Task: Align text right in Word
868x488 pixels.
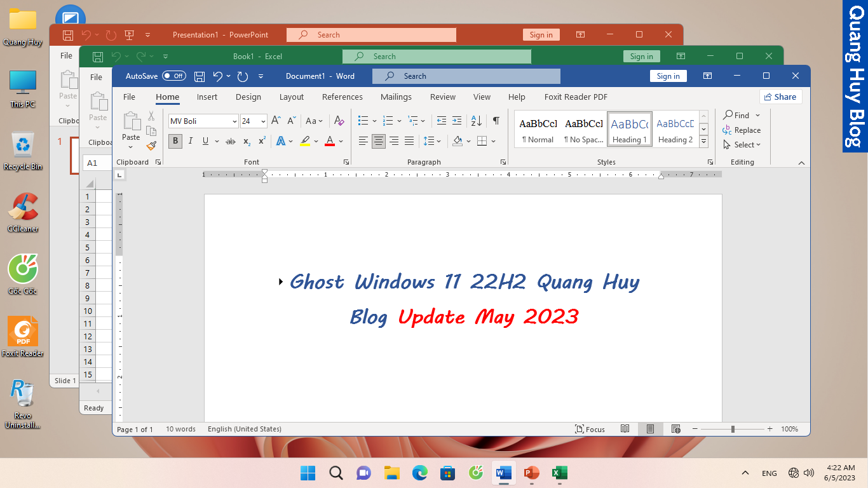Action: click(x=394, y=141)
